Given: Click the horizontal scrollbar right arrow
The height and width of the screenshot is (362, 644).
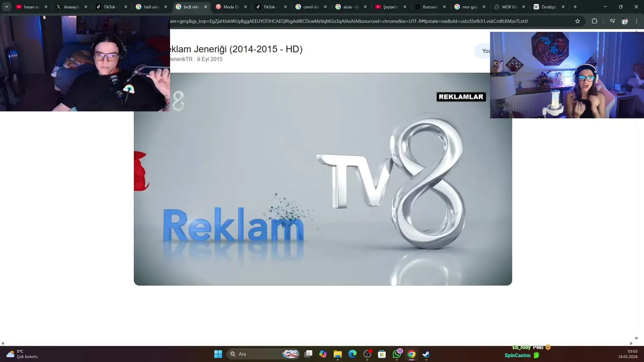Looking at the screenshot, I should click(x=631, y=343).
